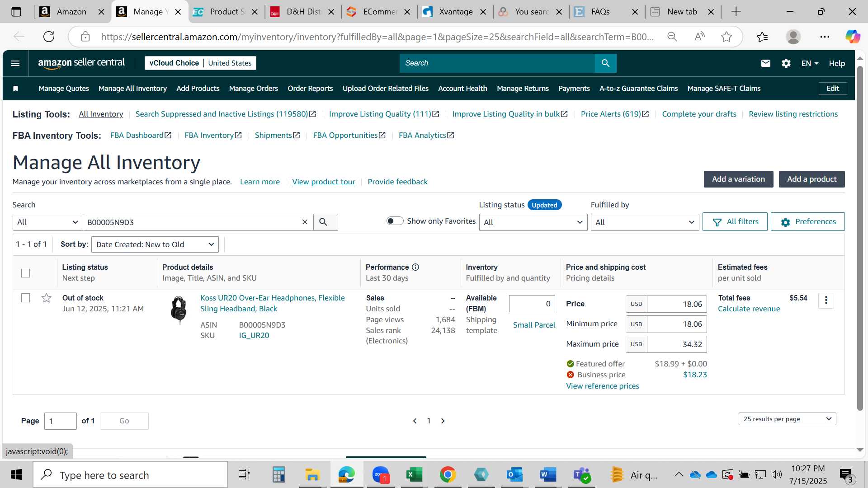Open Excel from the taskbar

point(414,475)
